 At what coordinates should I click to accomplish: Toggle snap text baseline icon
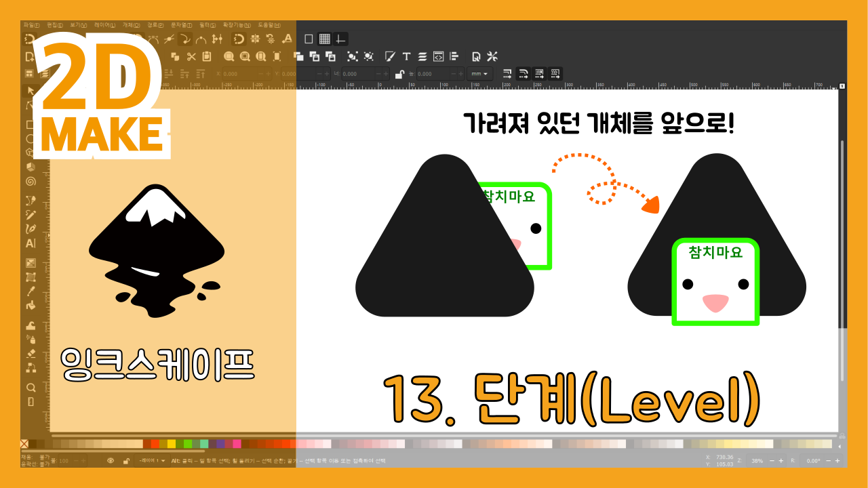(x=287, y=39)
